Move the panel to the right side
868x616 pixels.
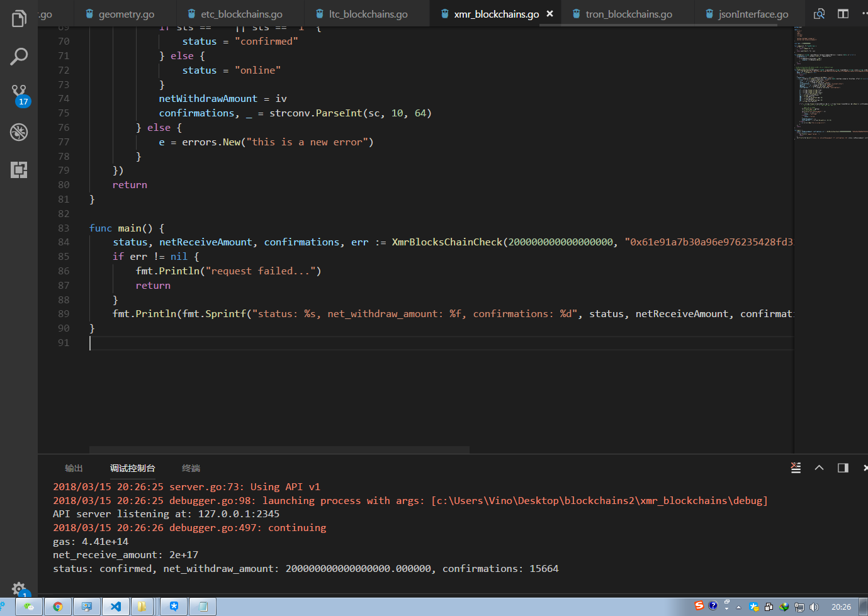(843, 468)
